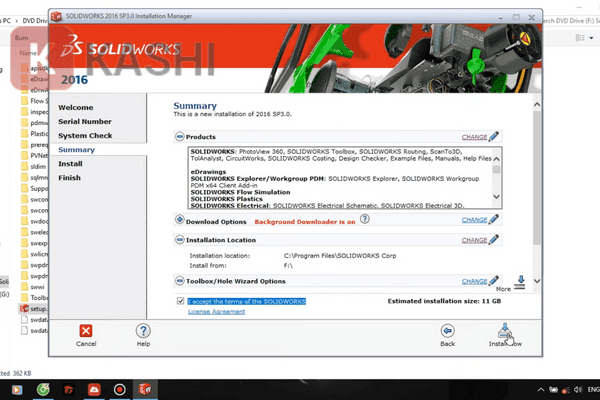Click pencil icon in Toolbox/Hole Wizard row

pyautogui.click(x=494, y=281)
